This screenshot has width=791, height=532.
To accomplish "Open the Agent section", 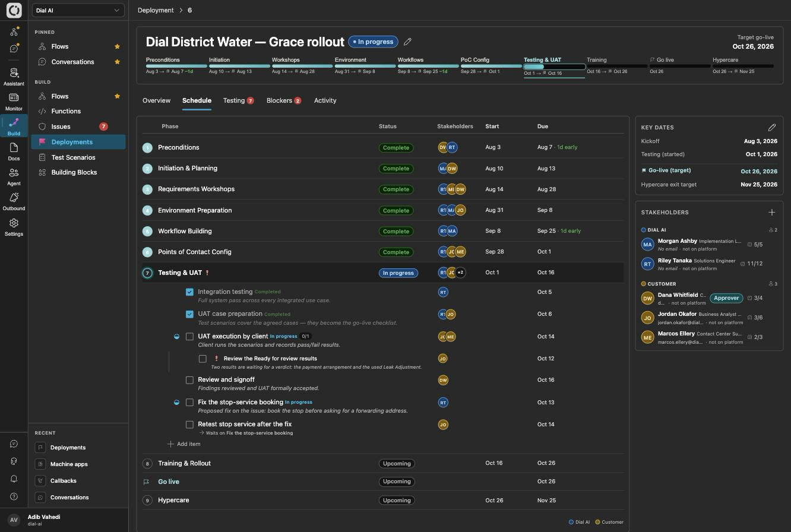I will coord(14,176).
